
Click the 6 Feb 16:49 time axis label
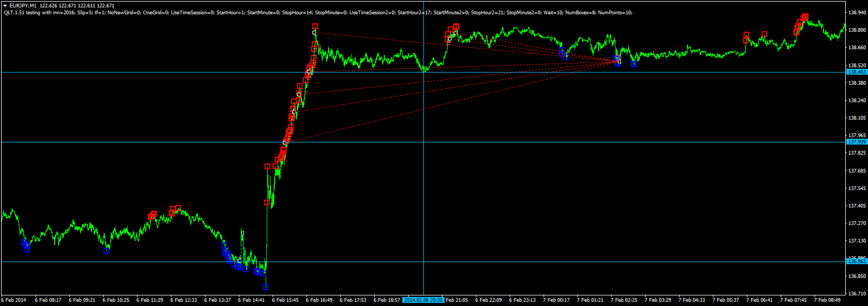(319, 300)
